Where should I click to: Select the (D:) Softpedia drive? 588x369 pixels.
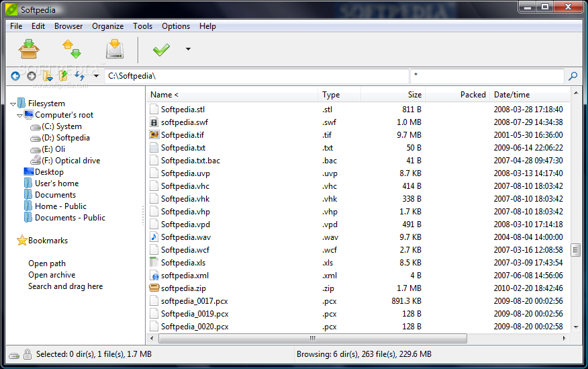point(66,138)
